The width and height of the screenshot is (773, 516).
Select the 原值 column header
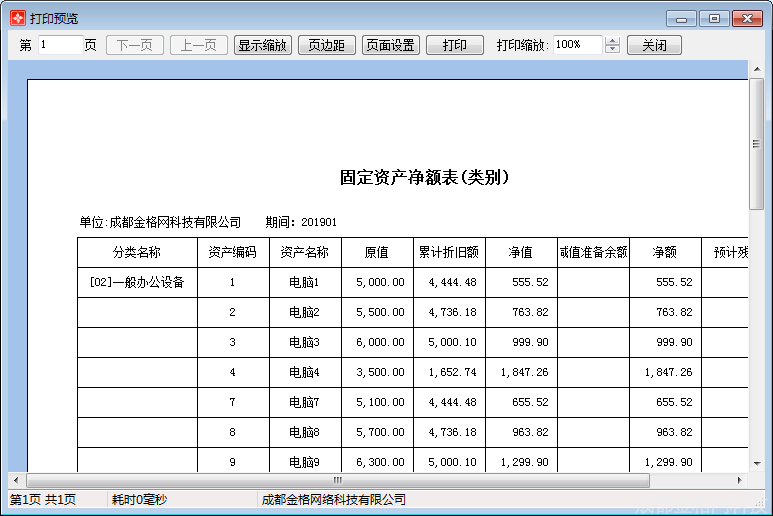point(377,253)
